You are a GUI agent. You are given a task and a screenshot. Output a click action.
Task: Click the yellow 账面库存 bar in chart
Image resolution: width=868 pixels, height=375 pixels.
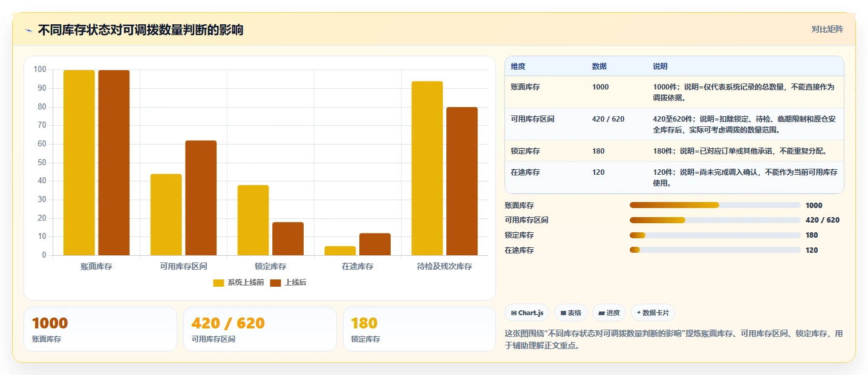79,163
